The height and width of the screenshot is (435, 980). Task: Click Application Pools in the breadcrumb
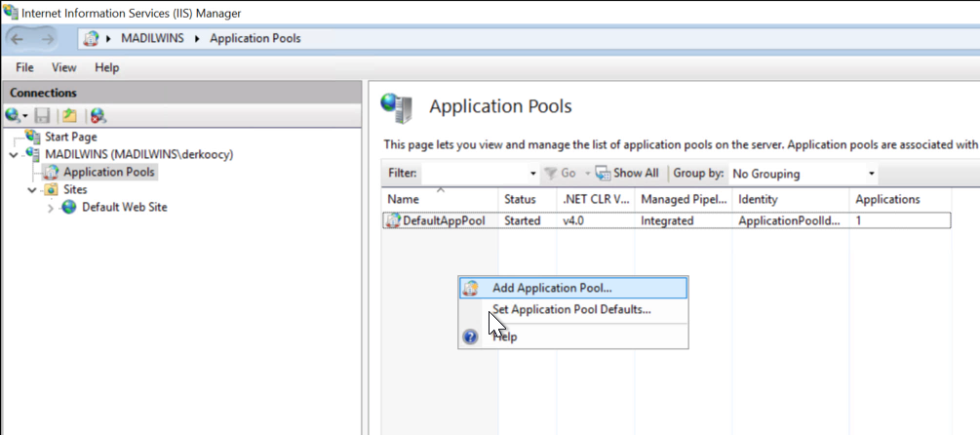[255, 39]
